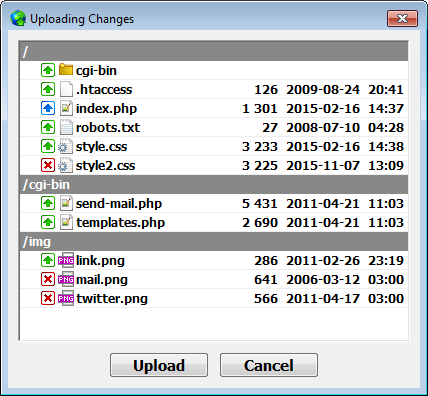Click the size value 2 690 of templates.php
The image size is (428, 396).
pos(260,222)
